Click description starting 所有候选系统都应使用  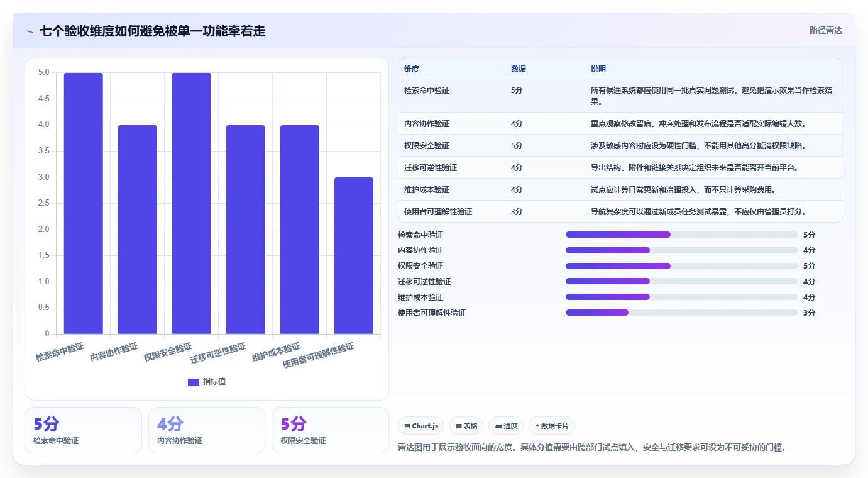[x=712, y=96]
